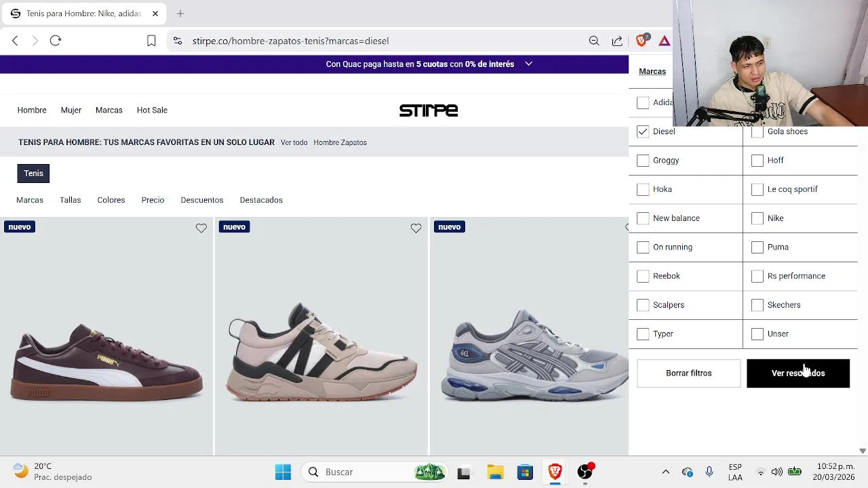Check the Le coq sportif checkbox

point(757,189)
